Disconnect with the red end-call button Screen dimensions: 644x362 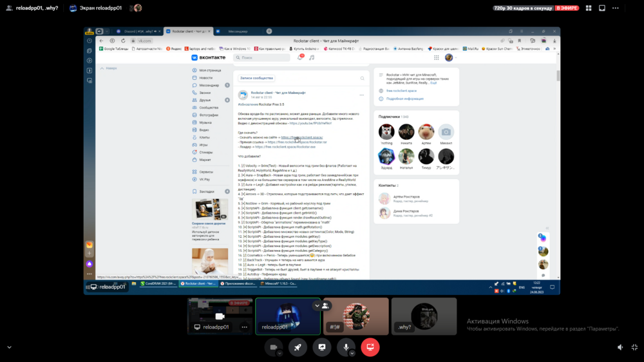pos(370,347)
